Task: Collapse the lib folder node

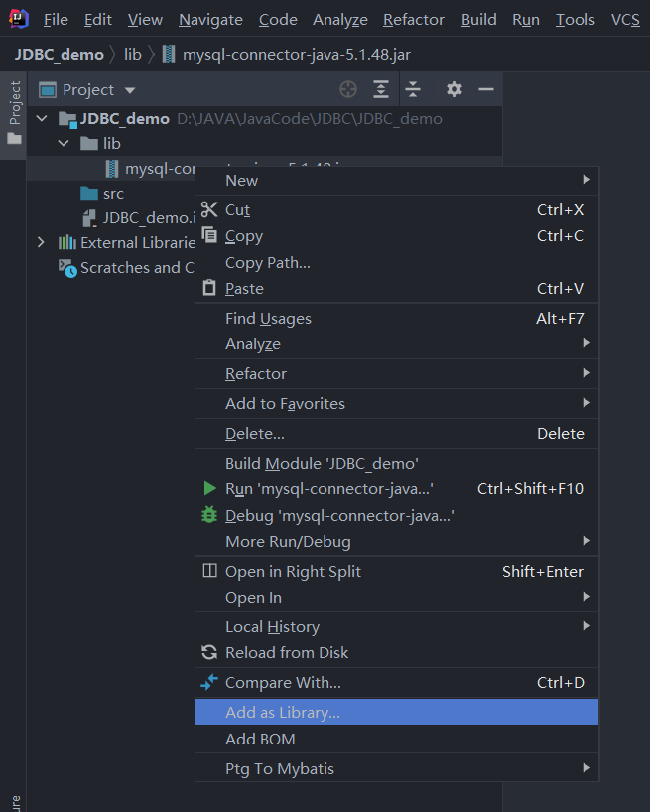Action: 64,143
